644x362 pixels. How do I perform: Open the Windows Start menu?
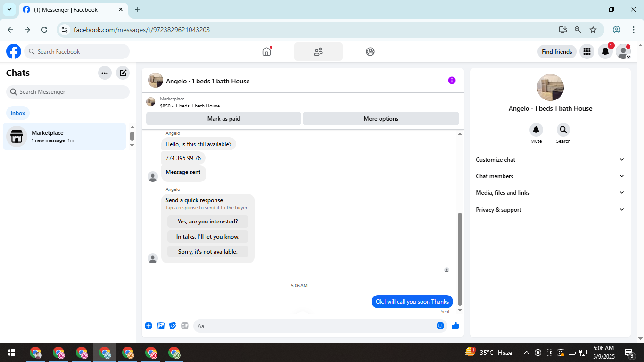pos(11,353)
